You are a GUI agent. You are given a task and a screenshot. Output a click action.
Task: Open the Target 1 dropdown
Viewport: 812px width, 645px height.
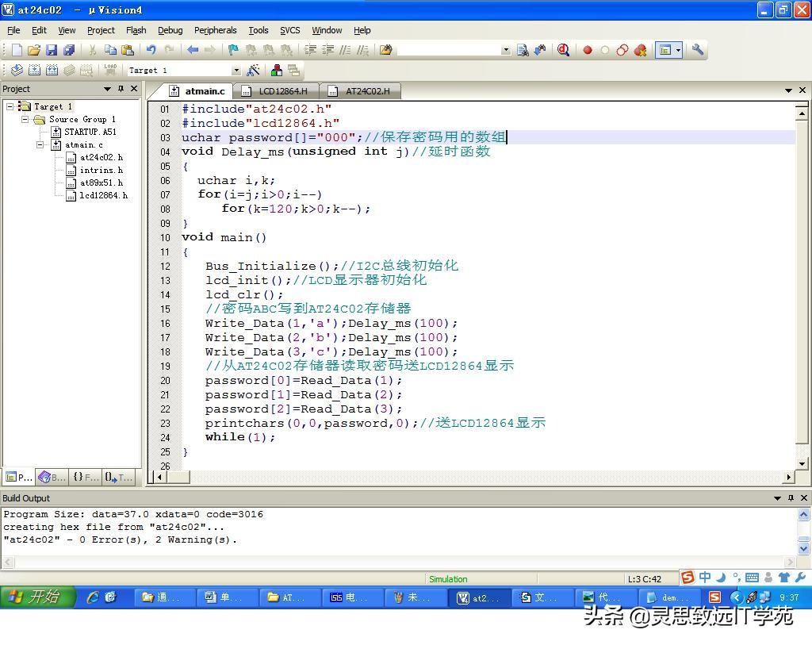click(236, 71)
